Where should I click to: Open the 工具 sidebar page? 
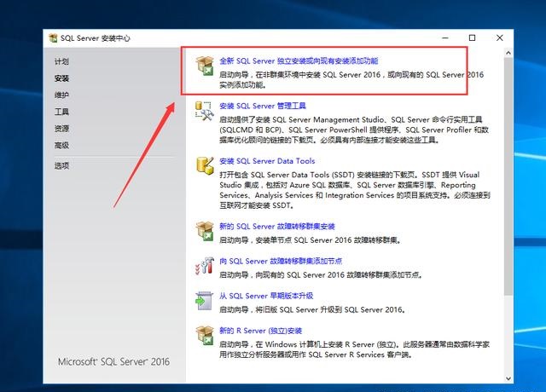coord(61,112)
